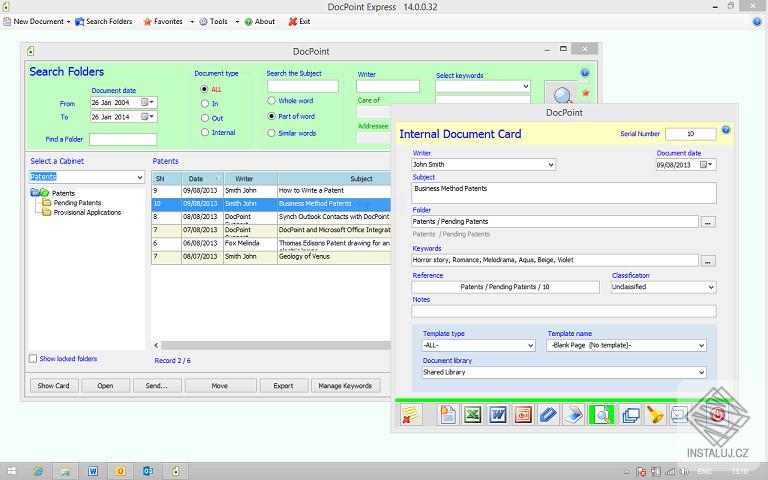
Task: Click the Send... button
Action: pyautogui.click(x=157, y=385)
